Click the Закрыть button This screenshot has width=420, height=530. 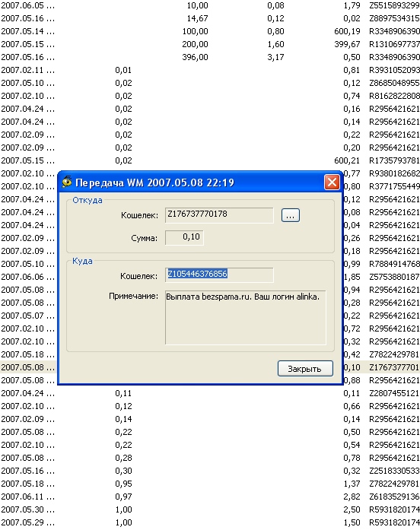click(305, 369)
